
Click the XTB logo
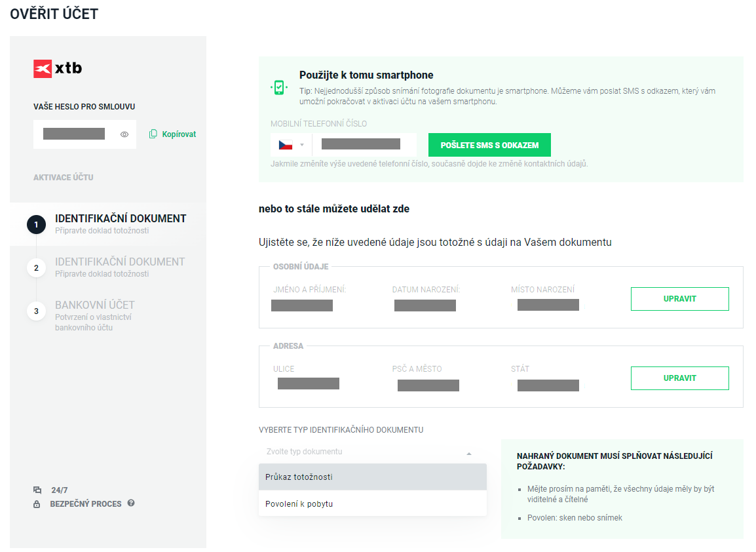coord(58,68)
